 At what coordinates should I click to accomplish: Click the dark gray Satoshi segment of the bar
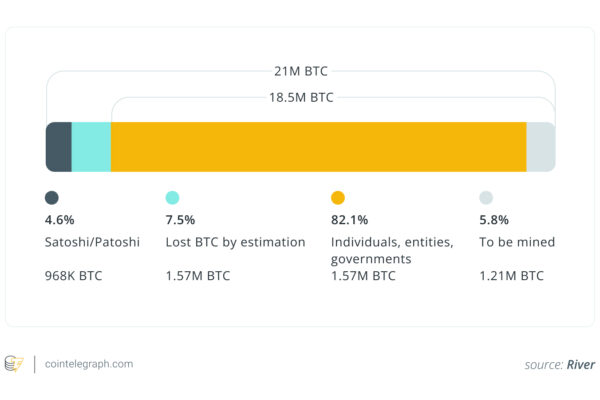(x=59, y=147)
